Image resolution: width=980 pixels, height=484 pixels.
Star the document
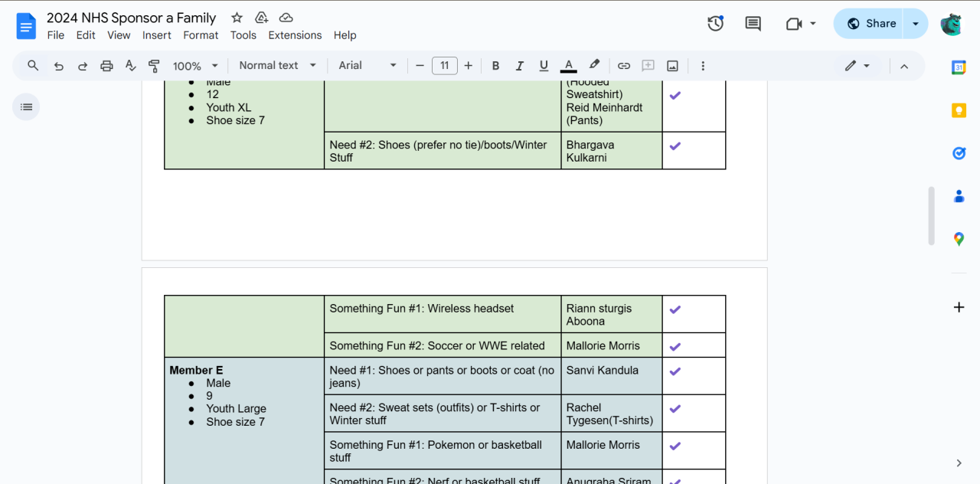[x=237, y=18]
